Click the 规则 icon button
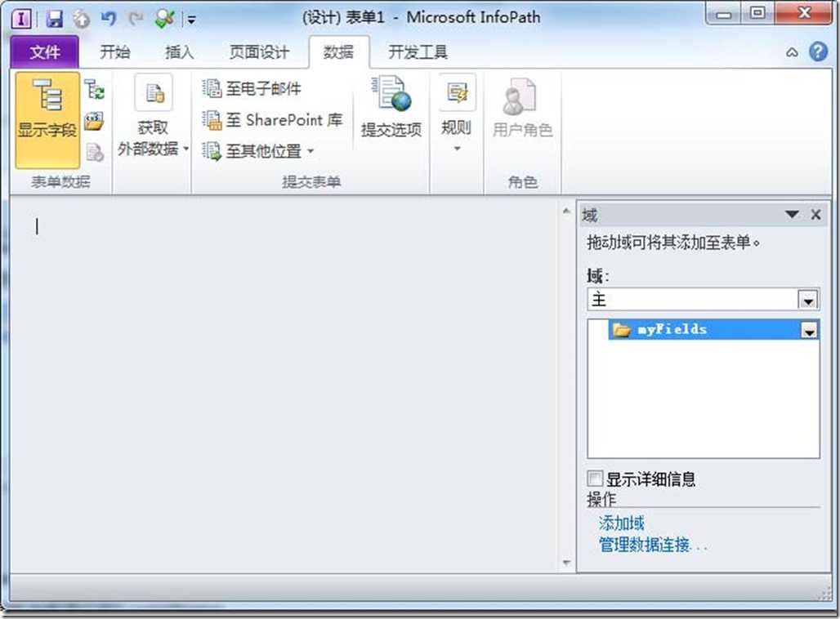Viewport: 840px width, 619px height. [x=457, y=93]
